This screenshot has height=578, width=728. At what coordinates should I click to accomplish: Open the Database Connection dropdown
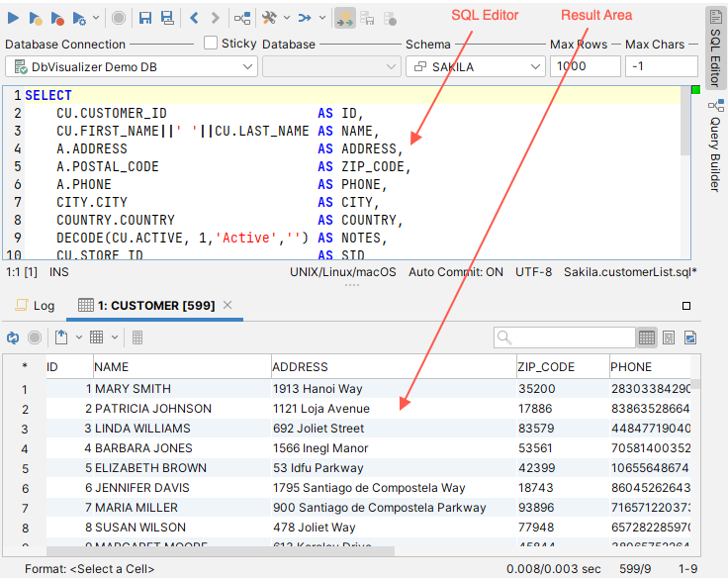[x=132, y=67]
